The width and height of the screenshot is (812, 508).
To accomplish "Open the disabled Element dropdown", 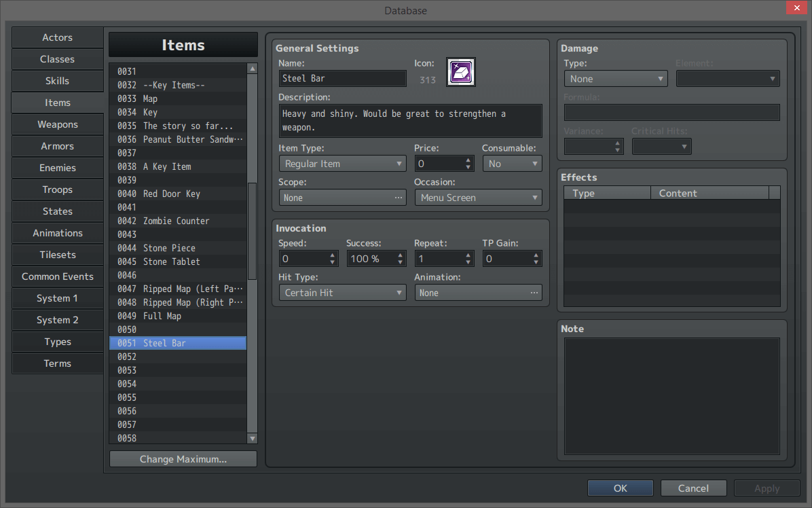I will (x=728, y=79).
